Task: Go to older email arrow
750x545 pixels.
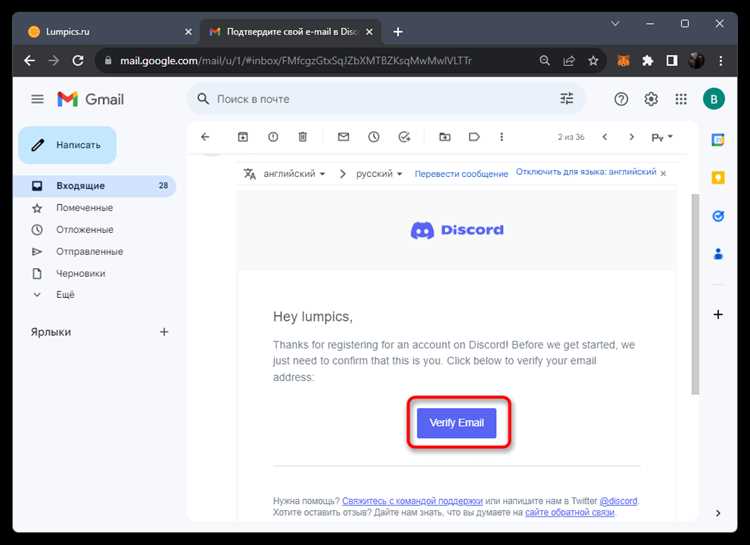Action: pyautogui.click(x=631, y=137)
